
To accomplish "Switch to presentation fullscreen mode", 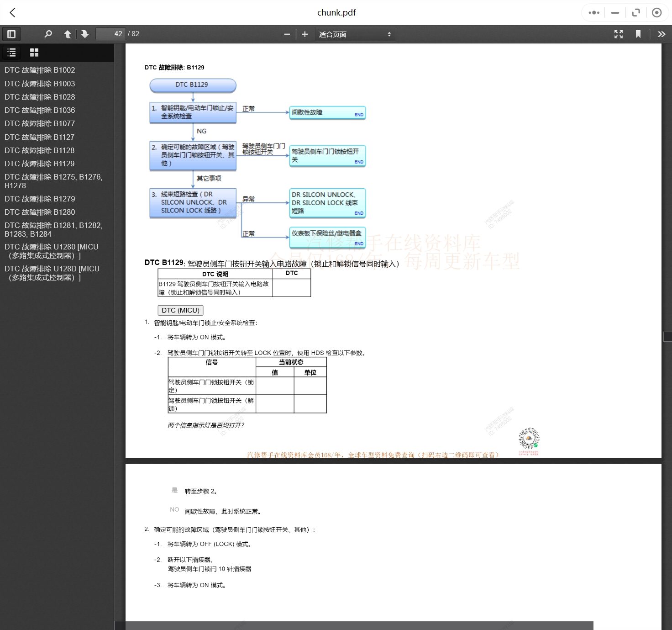I will click(619, 34).
